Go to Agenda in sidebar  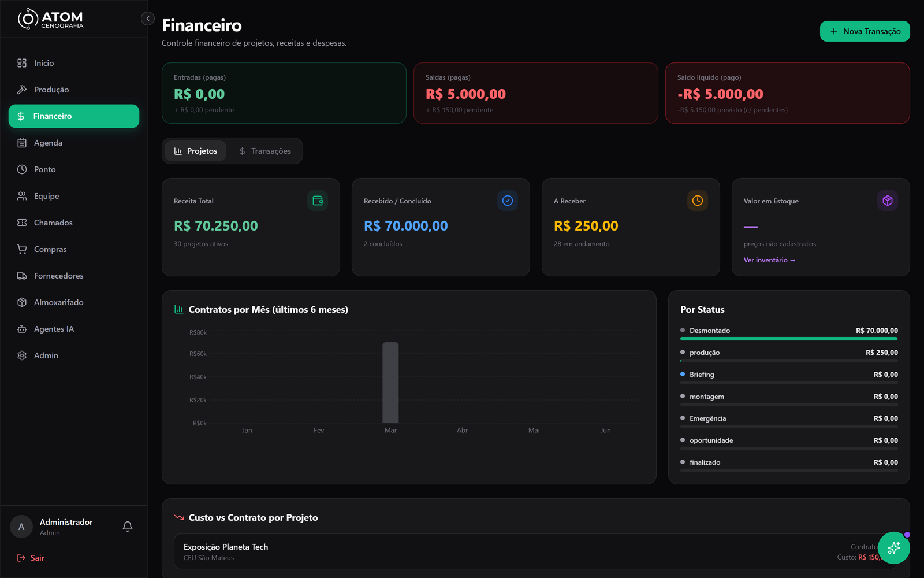(x=74, y=143)
